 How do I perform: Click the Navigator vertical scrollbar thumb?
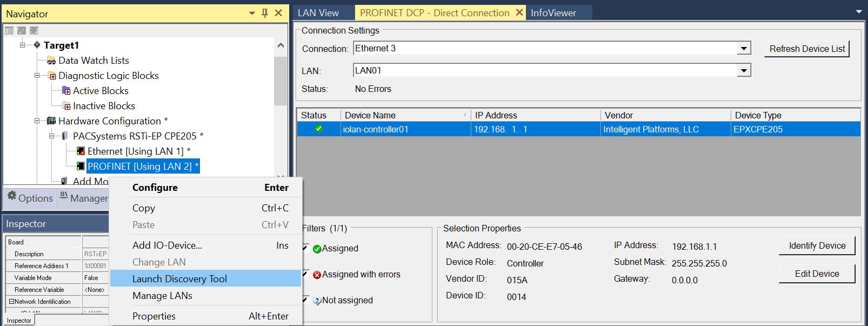click(x=281, y=80)
